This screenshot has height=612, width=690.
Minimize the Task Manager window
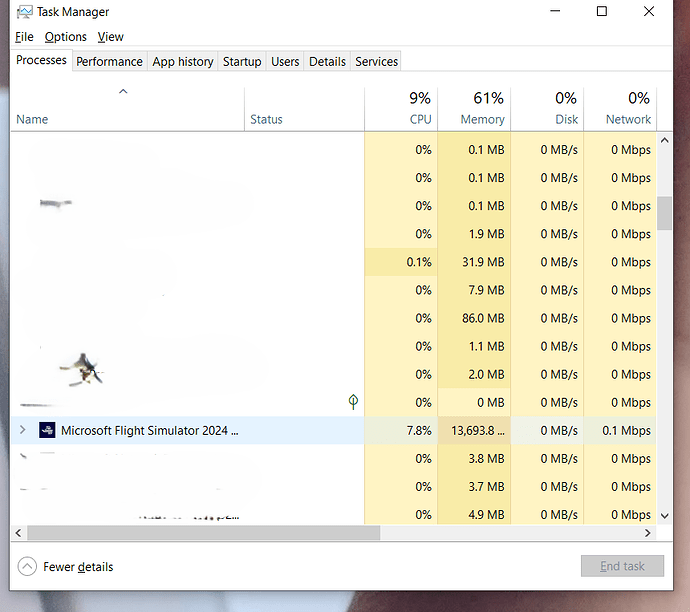(555, 11)
